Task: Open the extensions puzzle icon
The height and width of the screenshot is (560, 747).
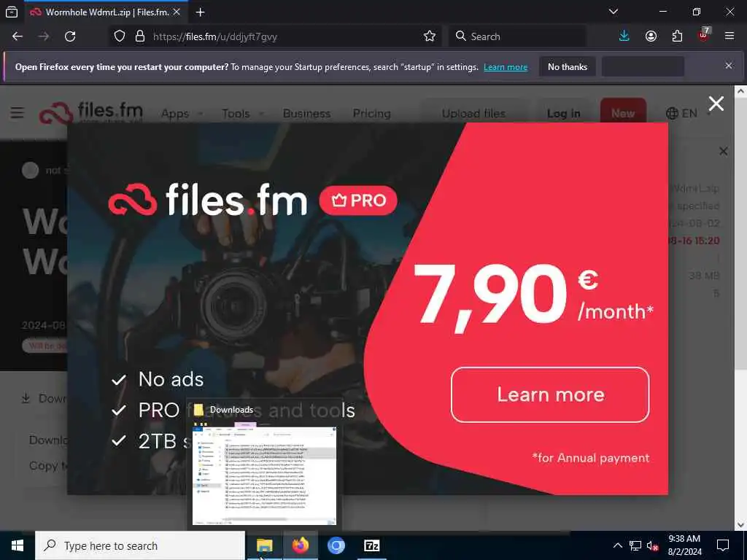Action: click(677, 36)
